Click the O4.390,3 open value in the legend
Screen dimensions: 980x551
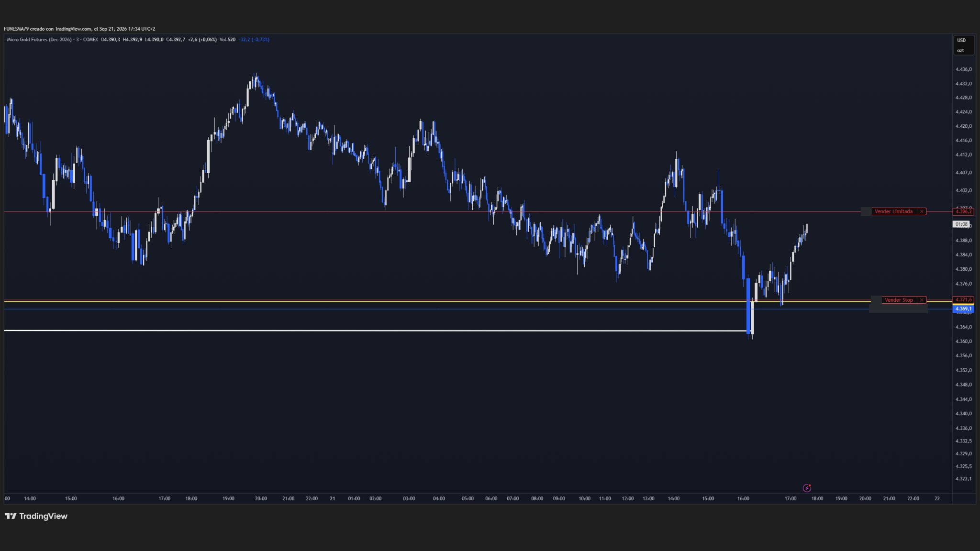[110, 40]
